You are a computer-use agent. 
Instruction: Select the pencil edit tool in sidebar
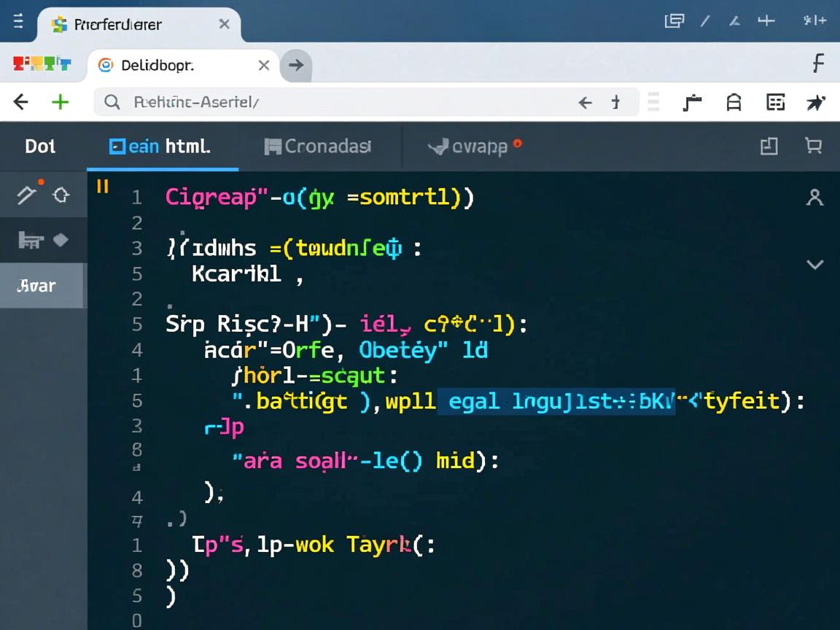click(x=27, y=195)
